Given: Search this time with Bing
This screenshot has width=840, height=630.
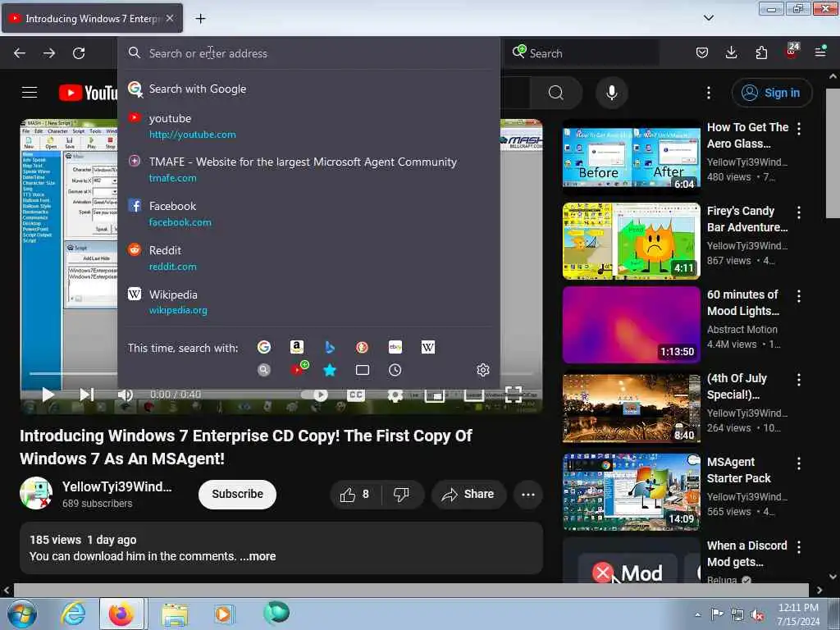Looking at the screenshot, I should [330, 347].
